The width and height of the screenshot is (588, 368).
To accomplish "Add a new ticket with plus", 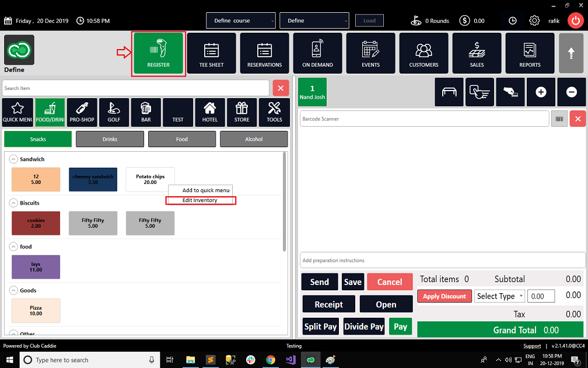I will (541, 92).
